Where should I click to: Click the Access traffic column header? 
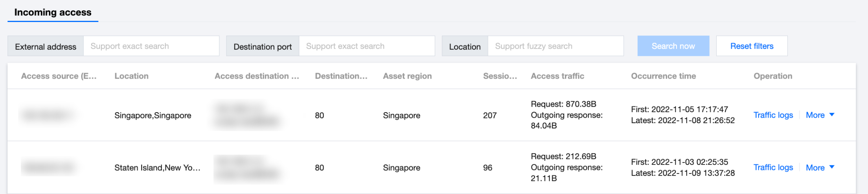tap(557, 76)
